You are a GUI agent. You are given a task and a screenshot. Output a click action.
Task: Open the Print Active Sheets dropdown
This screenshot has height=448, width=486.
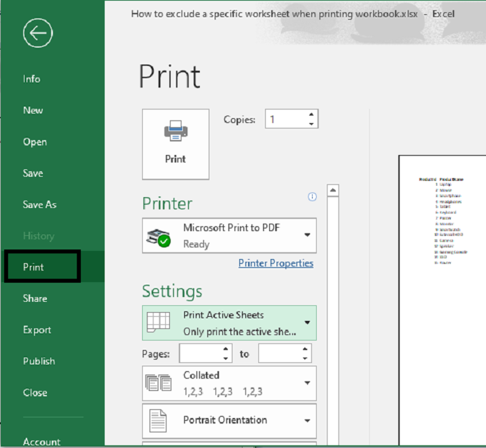307,323
